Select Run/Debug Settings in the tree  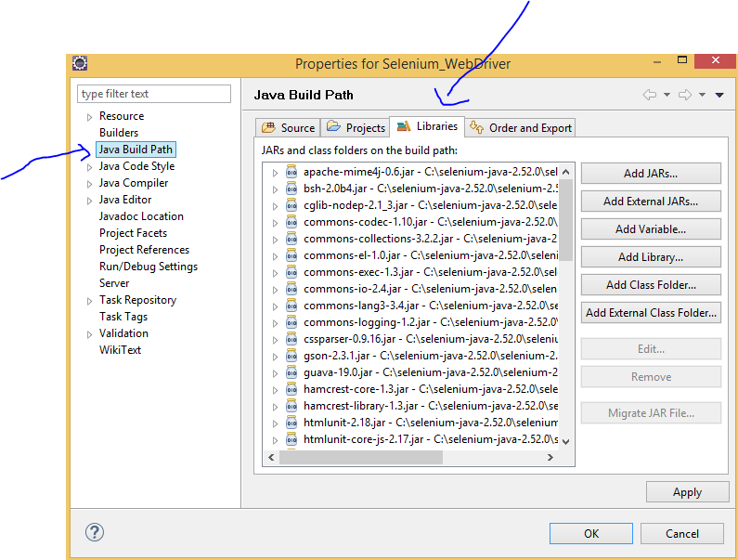coord(149,267)
